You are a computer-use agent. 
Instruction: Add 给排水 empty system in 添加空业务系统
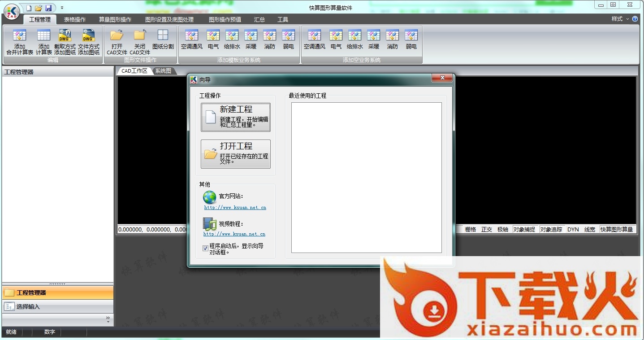click(x=355, y=40)
